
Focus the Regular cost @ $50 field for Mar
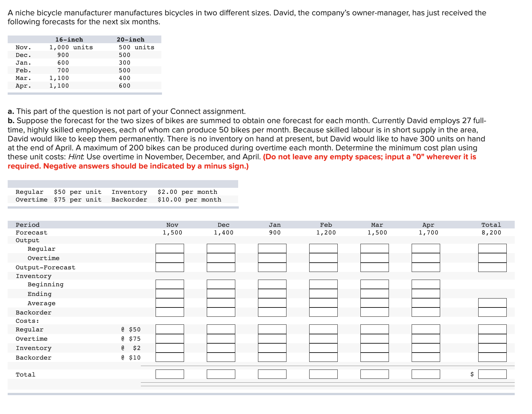click(x=375, y=329)
